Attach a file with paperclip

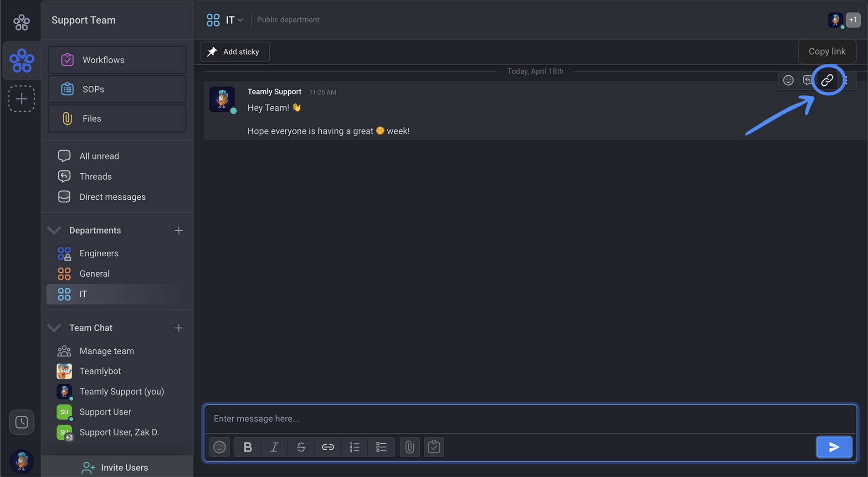[x=410, y=447]
